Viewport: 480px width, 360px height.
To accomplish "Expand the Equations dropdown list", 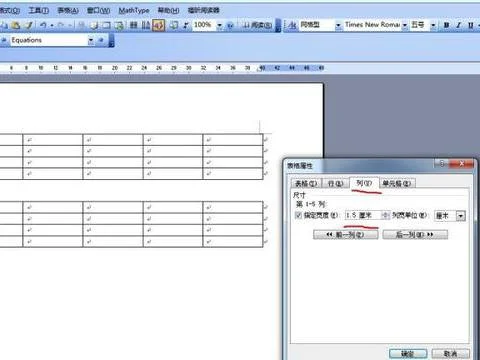I will [x=91, y=41].
